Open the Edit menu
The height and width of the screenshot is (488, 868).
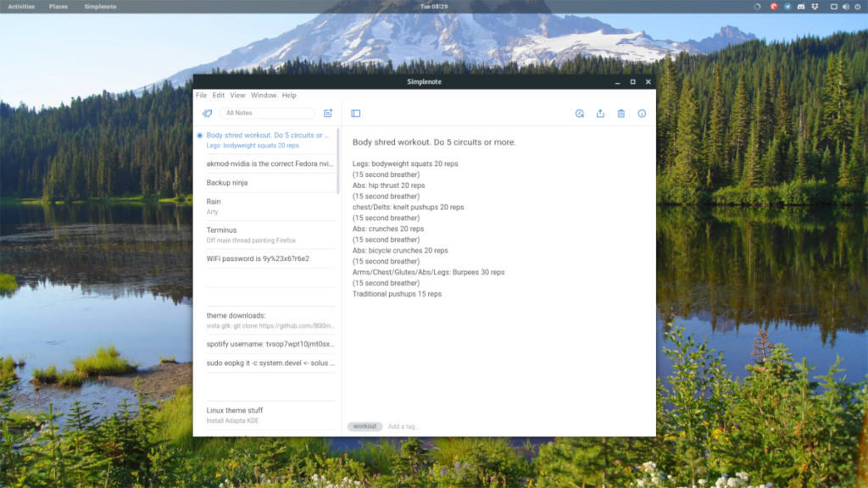219,95
